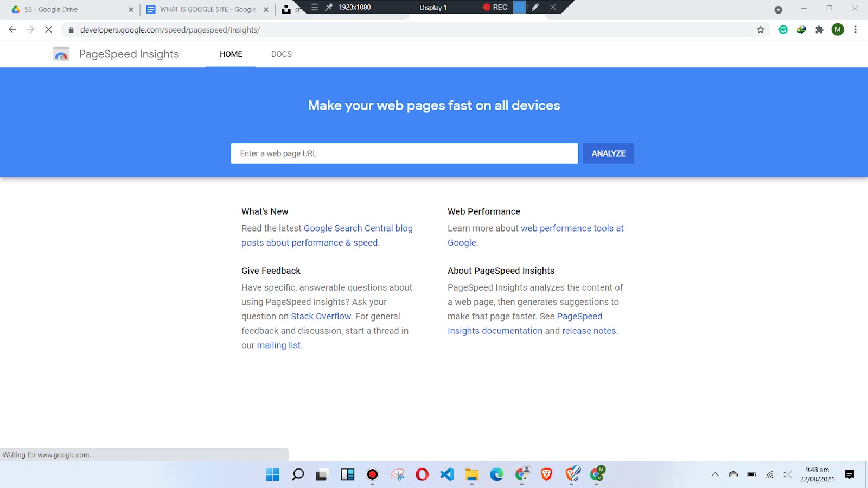Click the Web Performance heading

pos(484,211)
